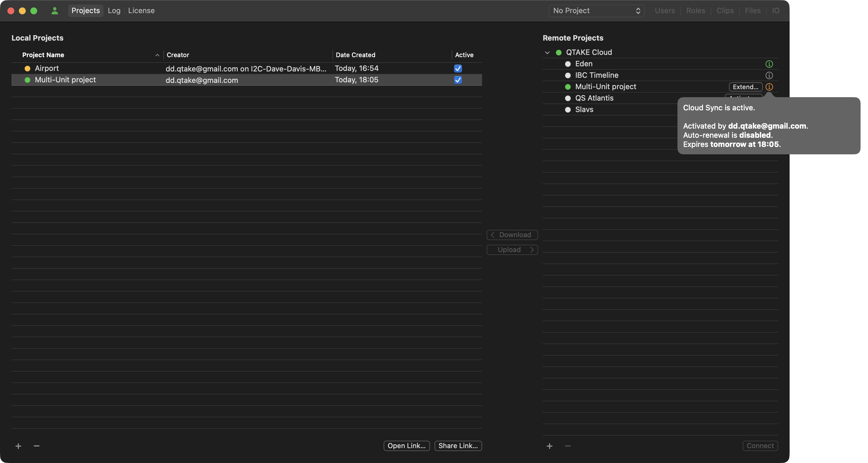The image size is (868, 463).
Task: Click the info icon for IBC Timeline
Action: [769, 75]
